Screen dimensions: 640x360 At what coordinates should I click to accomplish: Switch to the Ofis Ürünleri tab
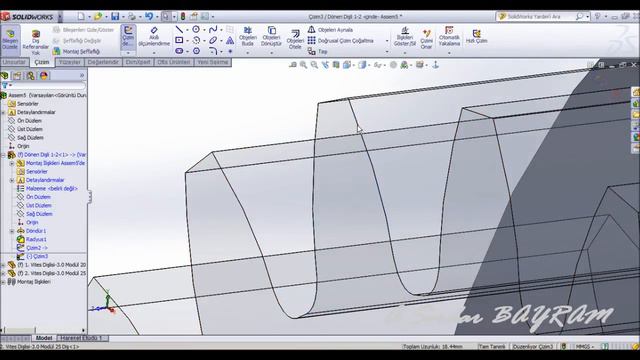coord(174,62)
